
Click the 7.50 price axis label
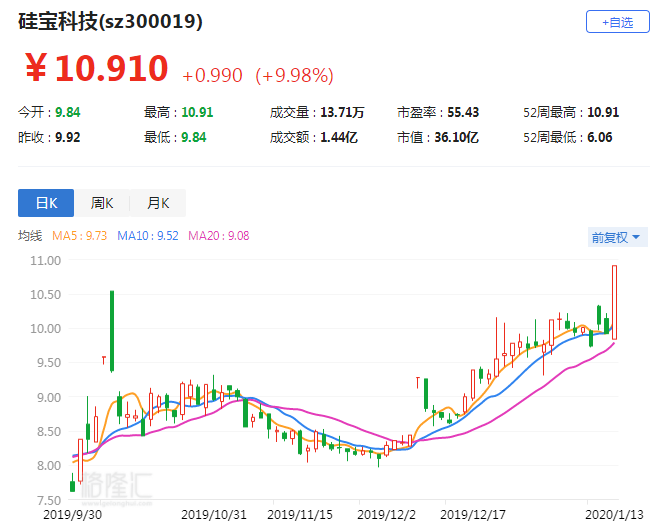(x=49, y=501)
